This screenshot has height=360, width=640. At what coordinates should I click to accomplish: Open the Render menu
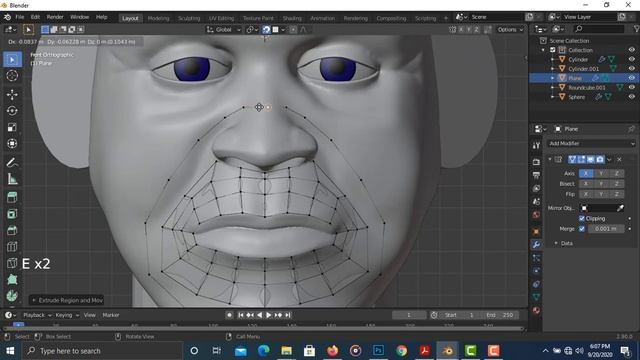tap(55, 17)
